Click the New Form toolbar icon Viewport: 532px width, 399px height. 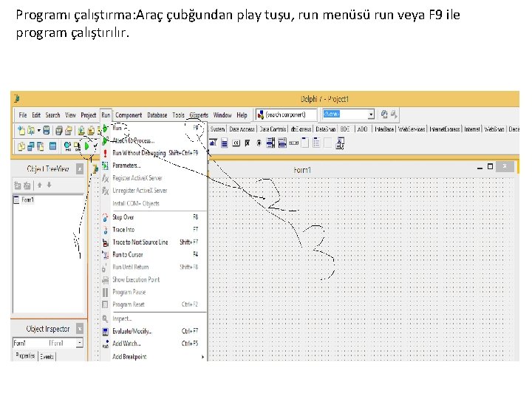pyautogui.click(x=52, y=146)
